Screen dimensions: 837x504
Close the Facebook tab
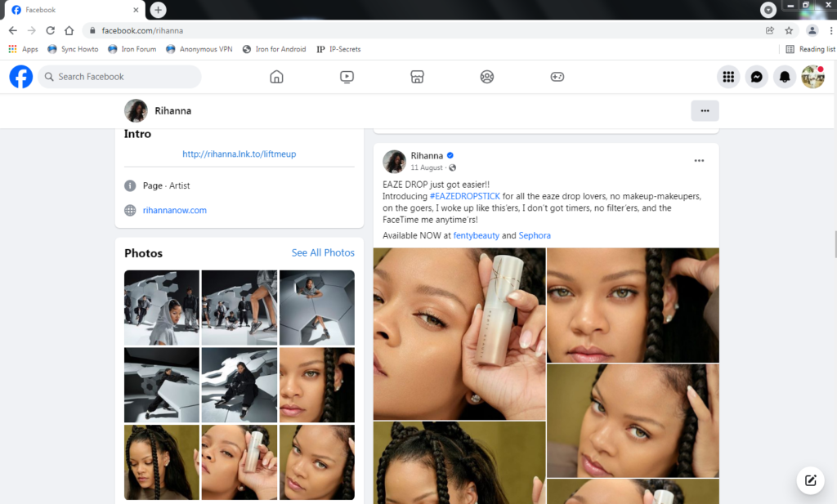point(136,10)
